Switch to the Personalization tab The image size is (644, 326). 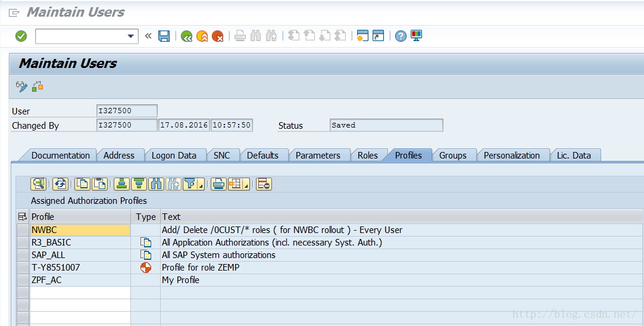click(x=512, y=156)
